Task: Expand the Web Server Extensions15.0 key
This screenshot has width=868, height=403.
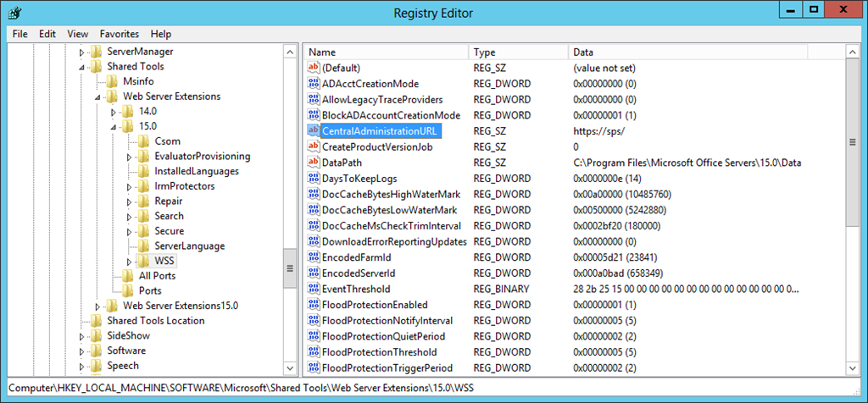Action: 98,306
